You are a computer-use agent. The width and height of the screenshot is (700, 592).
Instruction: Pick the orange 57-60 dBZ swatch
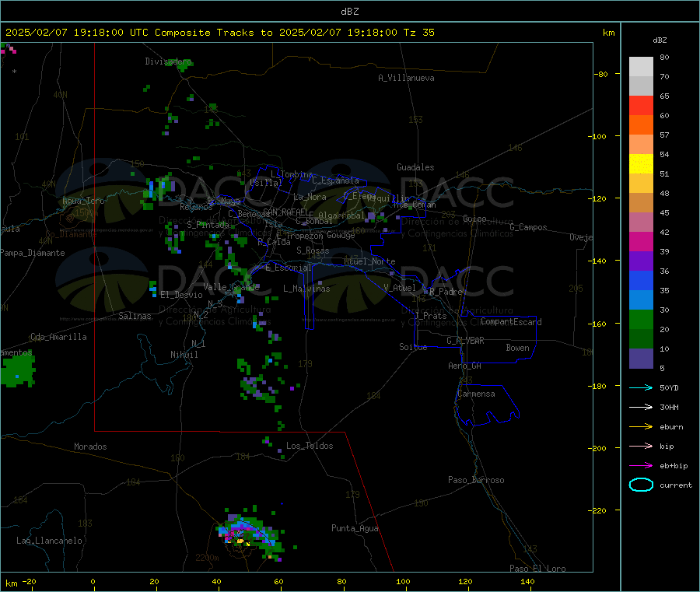tap(641, 125)
